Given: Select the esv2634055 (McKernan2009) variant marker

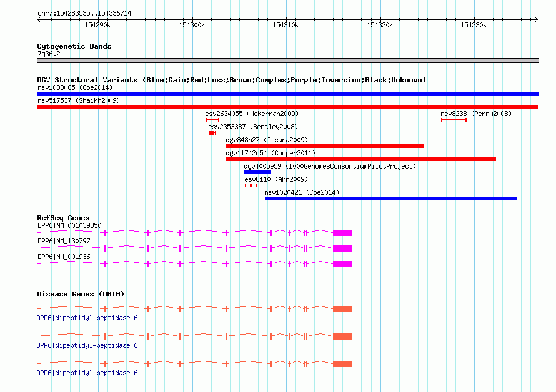Looking at the screenshot, I should tap(212, 120).
